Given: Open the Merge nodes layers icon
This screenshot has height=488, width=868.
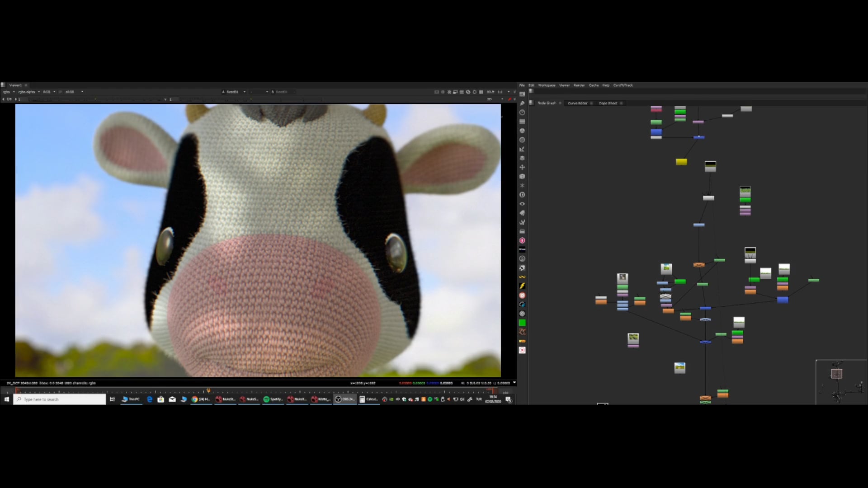Looking at the screenshot, I should [522, 158].
